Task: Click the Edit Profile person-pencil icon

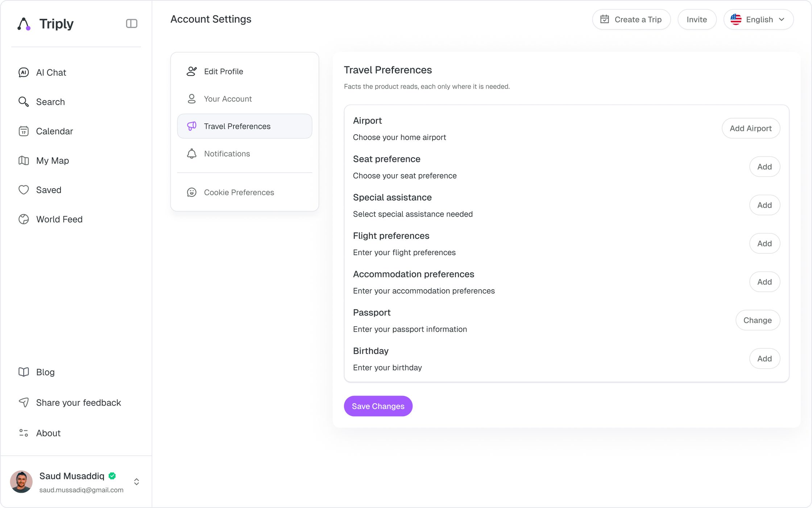Action: [x=192, y=71]
